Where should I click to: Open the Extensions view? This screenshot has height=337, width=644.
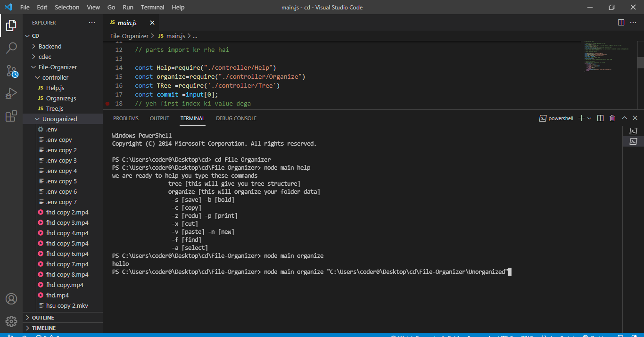click(11, 116)
